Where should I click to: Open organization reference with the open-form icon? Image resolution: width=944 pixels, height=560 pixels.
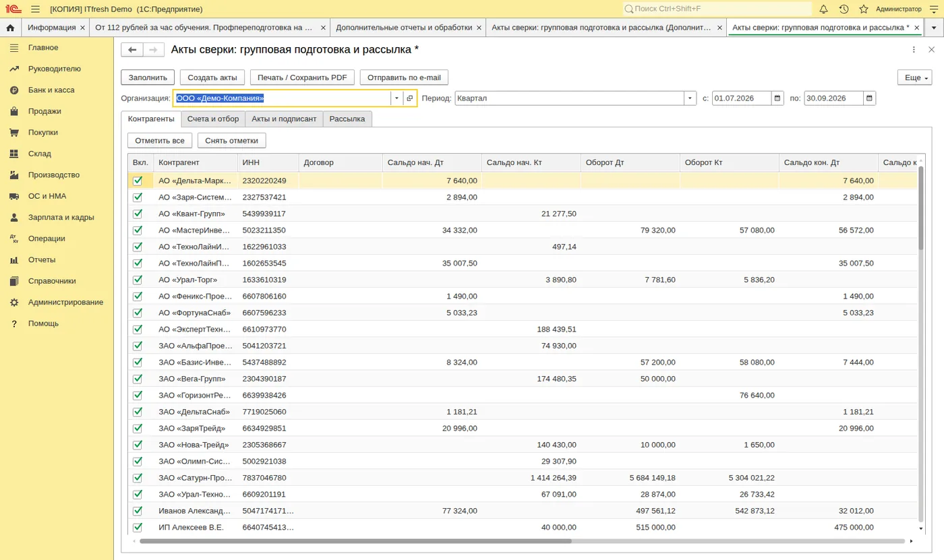tap(410, 98)
